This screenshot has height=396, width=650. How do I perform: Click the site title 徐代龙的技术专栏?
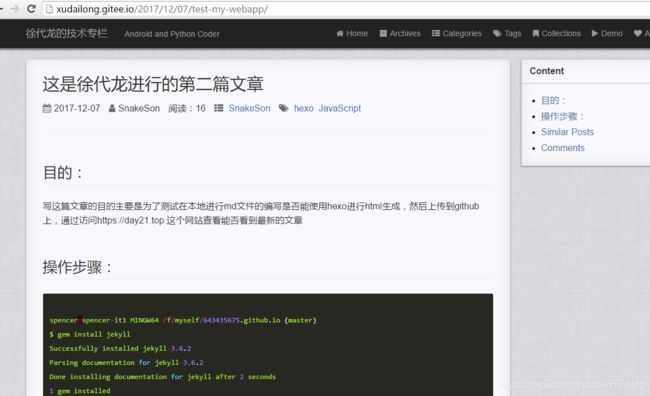(66, 33)
